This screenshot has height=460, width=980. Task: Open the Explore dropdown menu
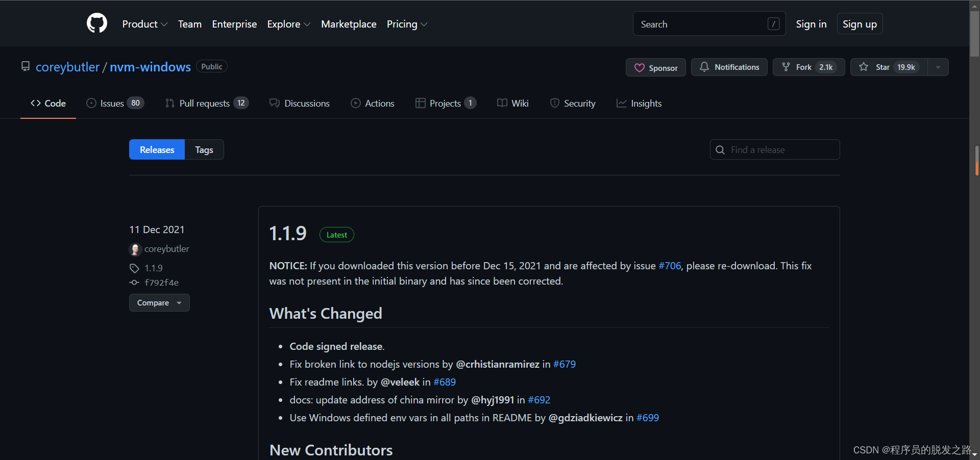point(288,24)
